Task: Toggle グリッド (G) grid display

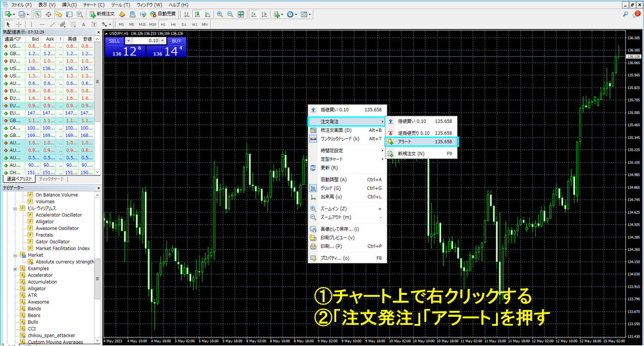Action: pyautogui.click(x=330, y=188)
